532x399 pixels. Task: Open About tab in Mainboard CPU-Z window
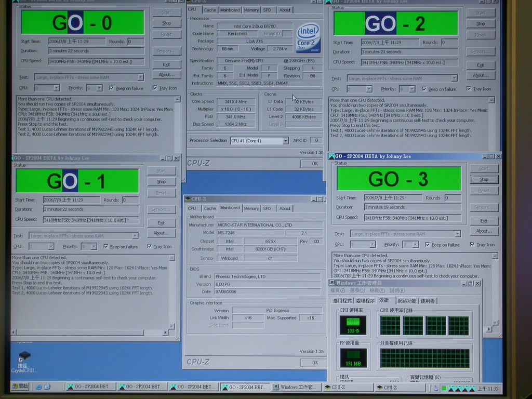285,208
